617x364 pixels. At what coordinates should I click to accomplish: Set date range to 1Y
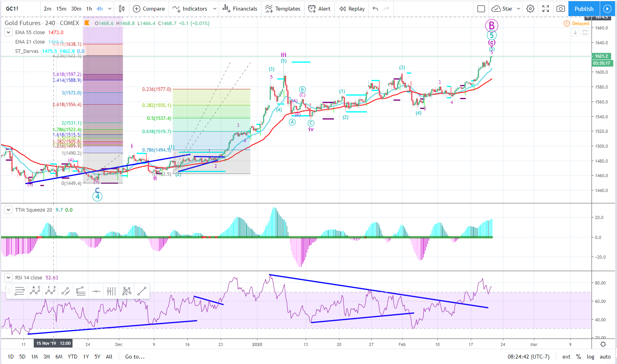pyautogui.click(x=86, y=357)
